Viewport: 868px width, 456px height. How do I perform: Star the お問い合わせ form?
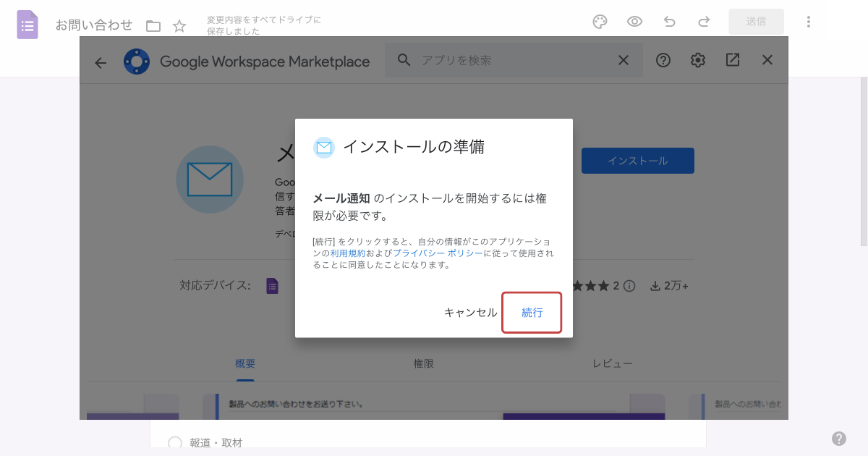179,26
